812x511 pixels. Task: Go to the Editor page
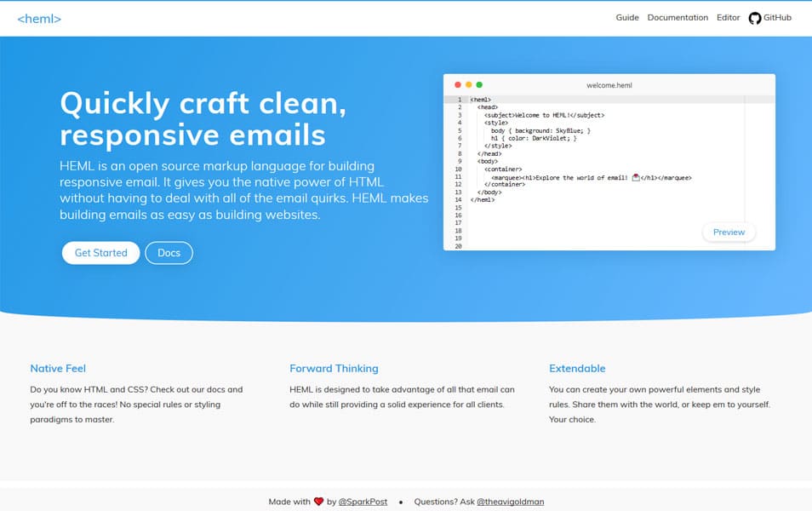[728, 18]
